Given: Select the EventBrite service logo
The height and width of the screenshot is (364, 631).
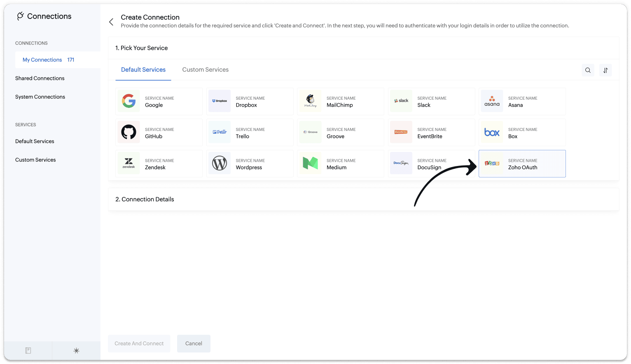Looking at the screenshot, I should click(x=401, y=132).
